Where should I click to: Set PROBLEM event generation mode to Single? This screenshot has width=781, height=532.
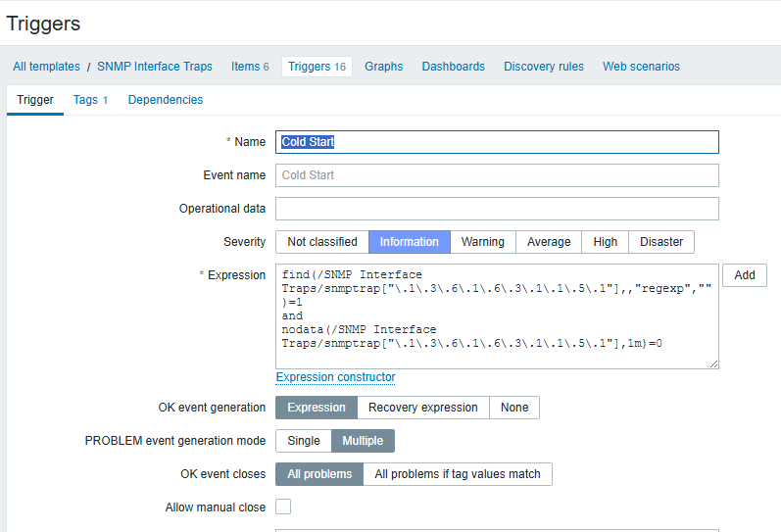[303, 441]
